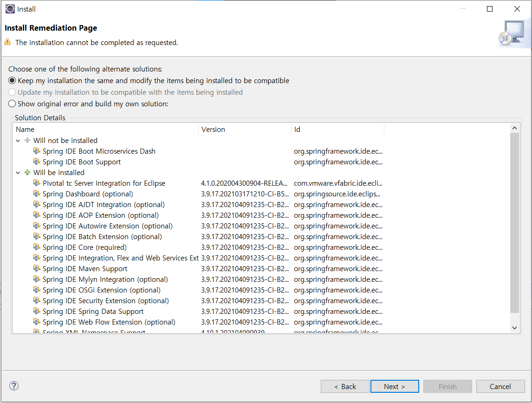Click the feature icon of Spring IDE Boot Support
The image size is (532, 403).
tap(37, 162)
